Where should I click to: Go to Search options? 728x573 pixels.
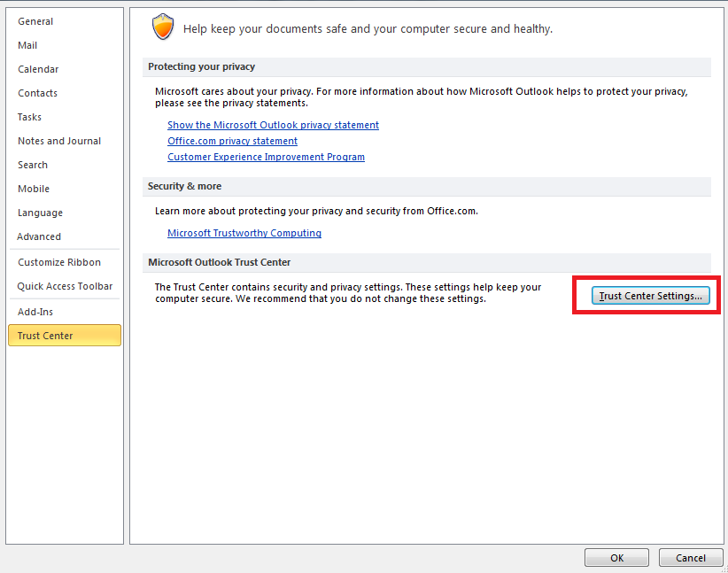click(33, 165)
